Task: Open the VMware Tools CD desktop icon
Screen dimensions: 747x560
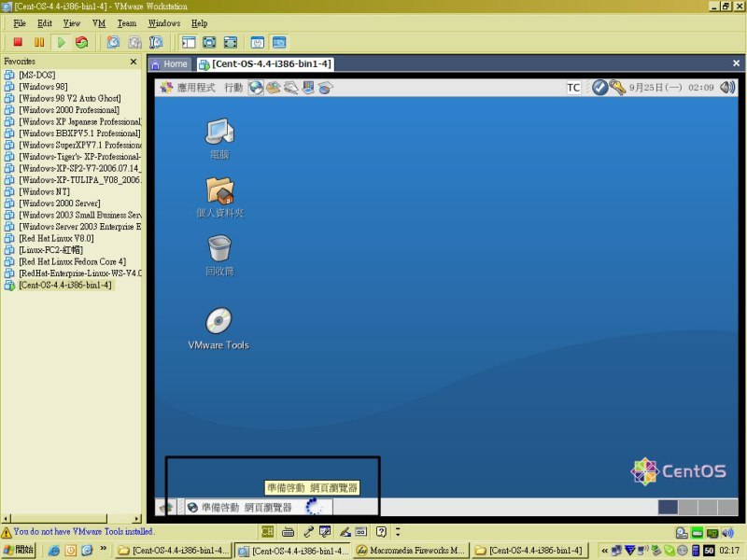Action: [218, 329]
